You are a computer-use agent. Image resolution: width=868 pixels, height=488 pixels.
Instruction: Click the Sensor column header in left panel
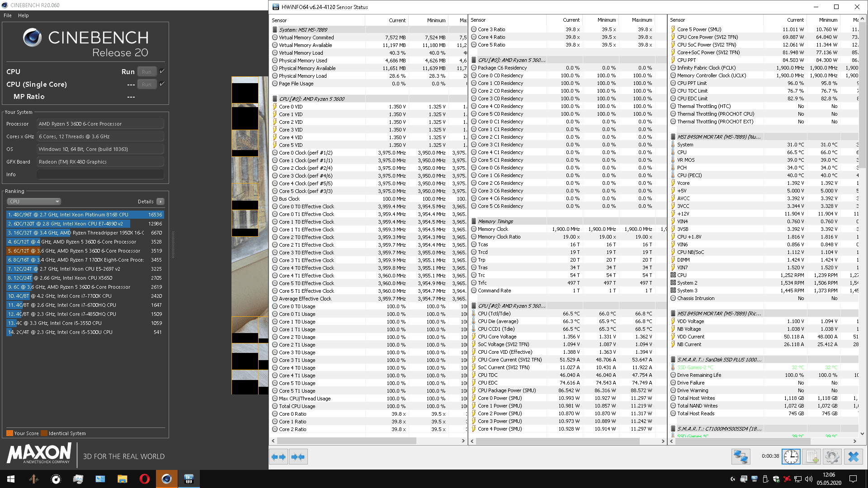coord(318,20)
